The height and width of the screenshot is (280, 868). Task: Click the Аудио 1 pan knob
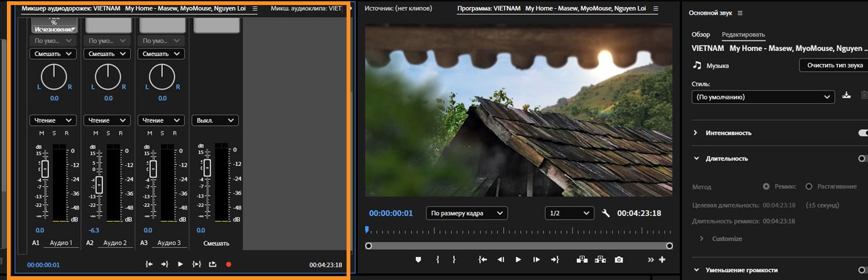[x=55, y=77]
